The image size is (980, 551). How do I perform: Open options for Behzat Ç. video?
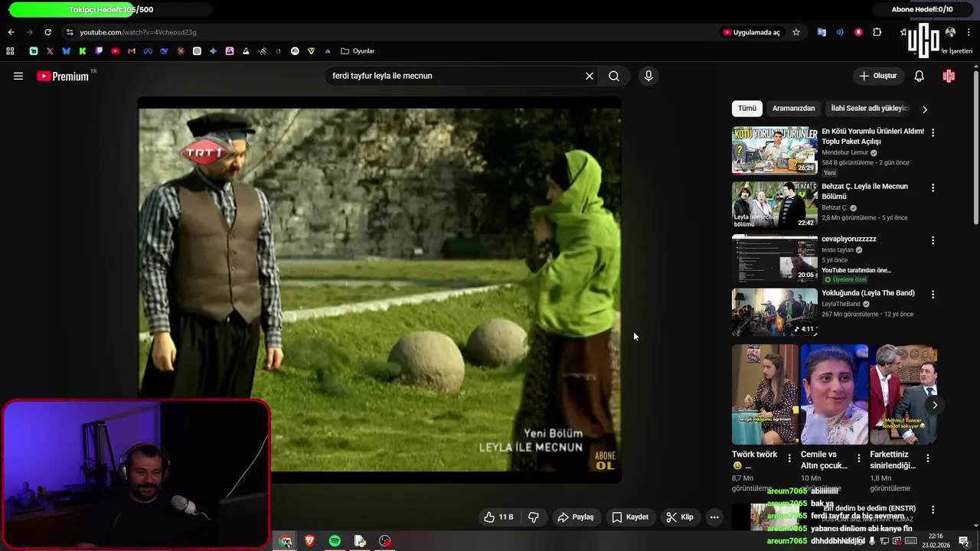coord(933,187)
